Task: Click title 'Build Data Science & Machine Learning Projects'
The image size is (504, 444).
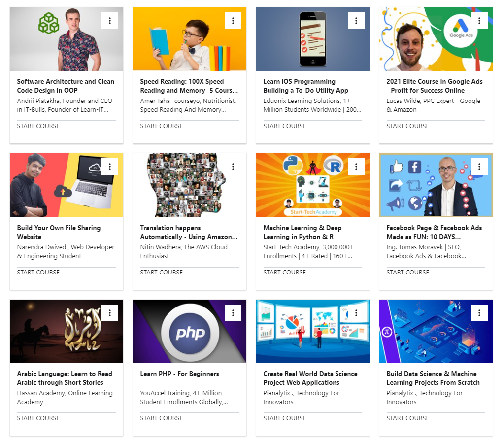Action: (x=433, y=378)
